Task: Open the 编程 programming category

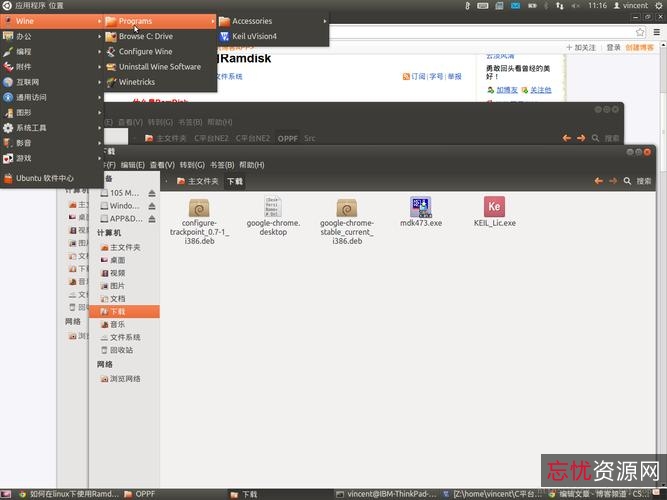Action: pos(52,51)
